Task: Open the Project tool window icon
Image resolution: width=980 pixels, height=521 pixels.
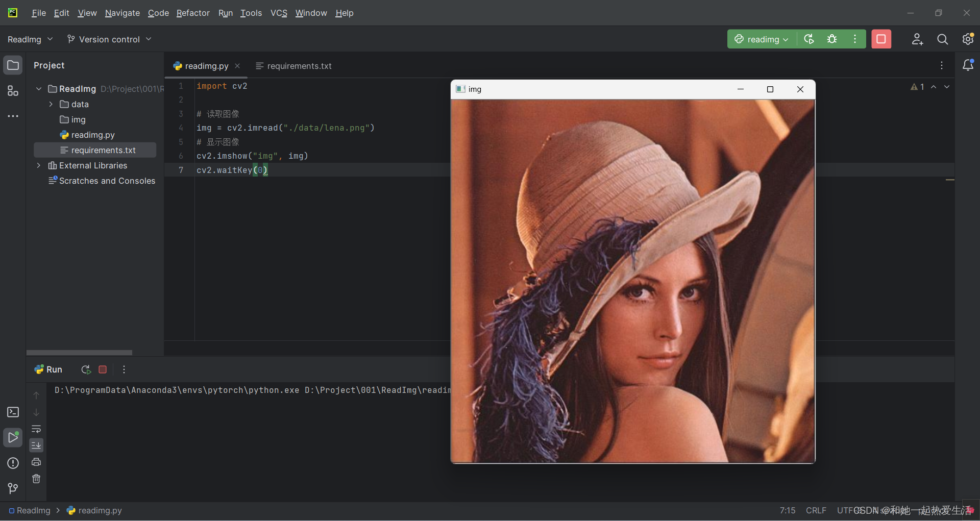Action: coord(13,65)
